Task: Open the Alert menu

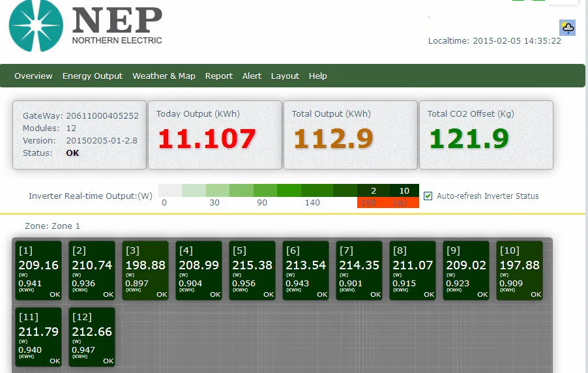Action: pyautogui.click(x=252, y=76)
